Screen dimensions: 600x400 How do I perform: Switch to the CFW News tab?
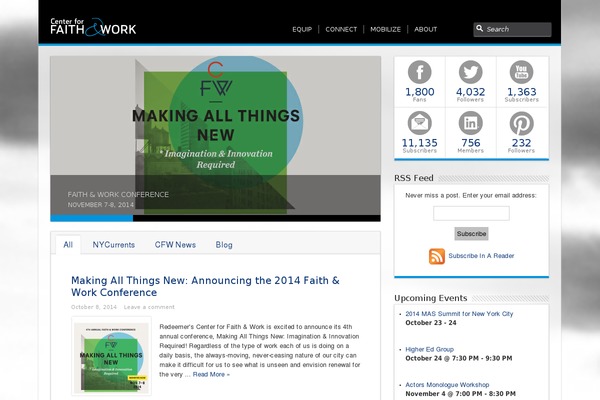click(175, 245)
